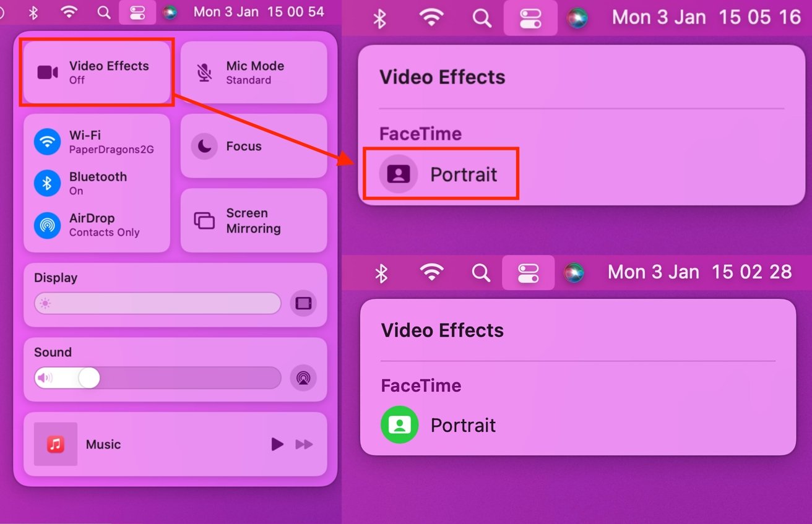The image size is (812, 524).
Task: Open Siri in 15 02 28 menu bar
Action: point(574,273)
